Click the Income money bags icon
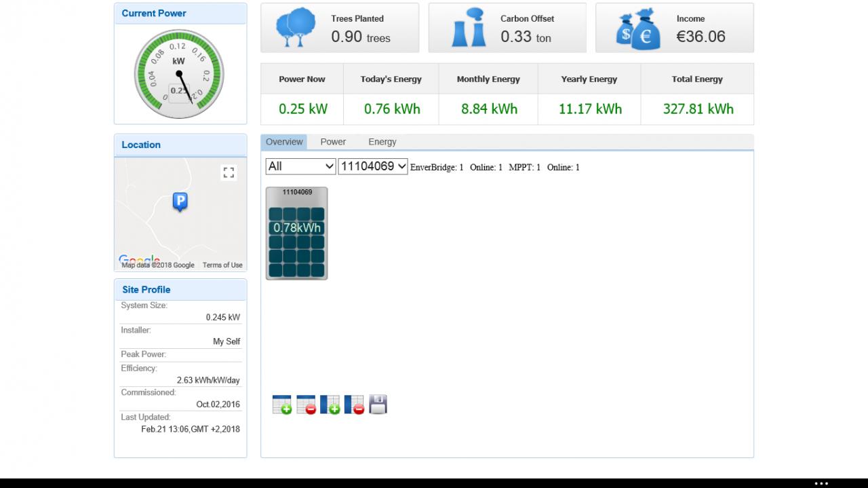 [638, 28]
